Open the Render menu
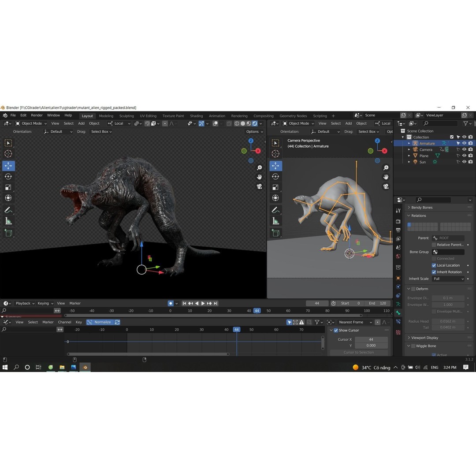This screenshot has width=476, height=476. coord(37,115)
